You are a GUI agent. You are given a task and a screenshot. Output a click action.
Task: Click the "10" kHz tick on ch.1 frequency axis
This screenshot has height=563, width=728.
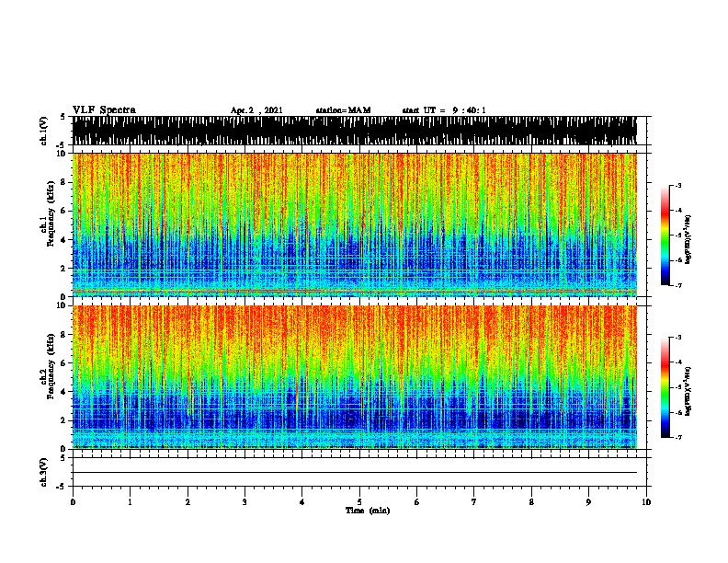pos(61,154)
